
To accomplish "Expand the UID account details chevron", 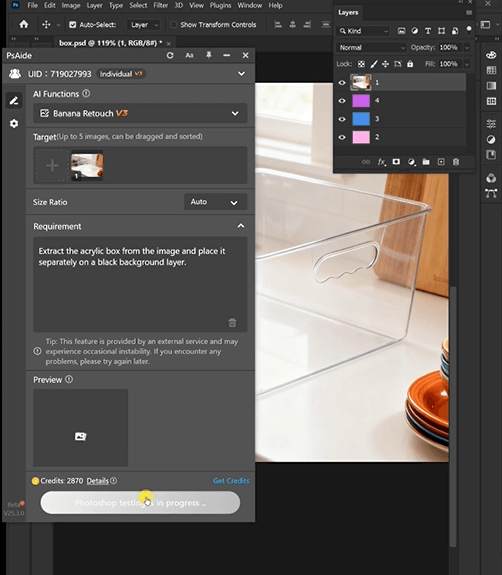I will pos(241,74).
